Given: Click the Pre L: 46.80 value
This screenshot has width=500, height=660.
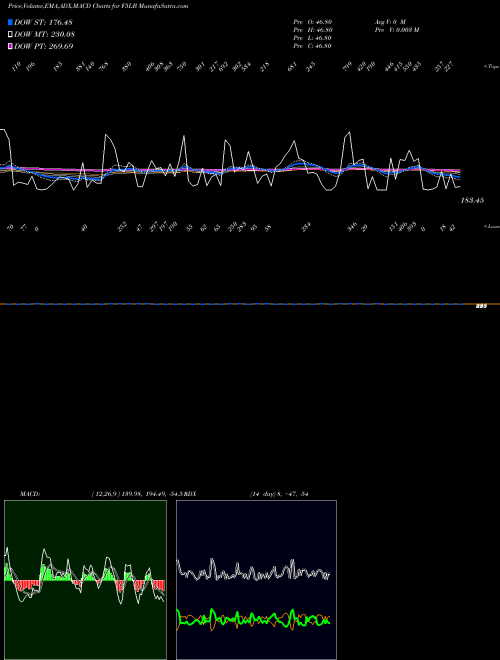Looking at the screenshot, I should pyautogui.click(x=313, y=38).
